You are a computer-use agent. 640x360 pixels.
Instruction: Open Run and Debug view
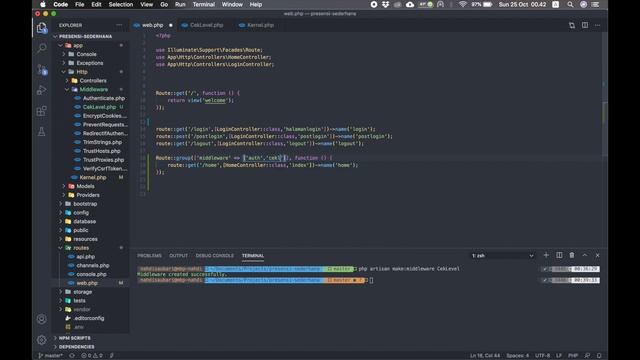pyautogui.click(x=42, y=90)
